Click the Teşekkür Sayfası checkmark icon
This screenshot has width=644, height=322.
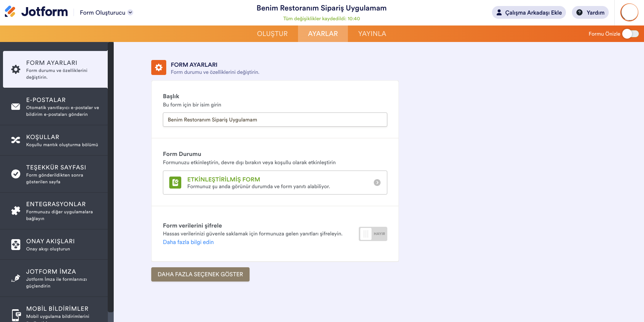(x=16, y=174)
